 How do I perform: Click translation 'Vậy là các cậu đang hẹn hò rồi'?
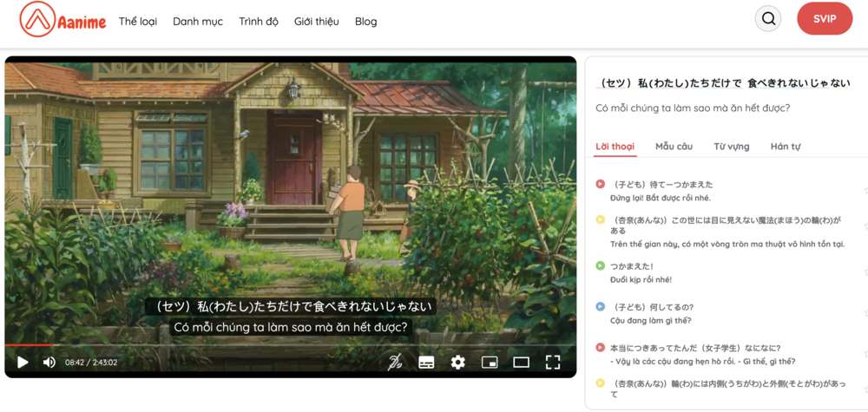point(703,362)
